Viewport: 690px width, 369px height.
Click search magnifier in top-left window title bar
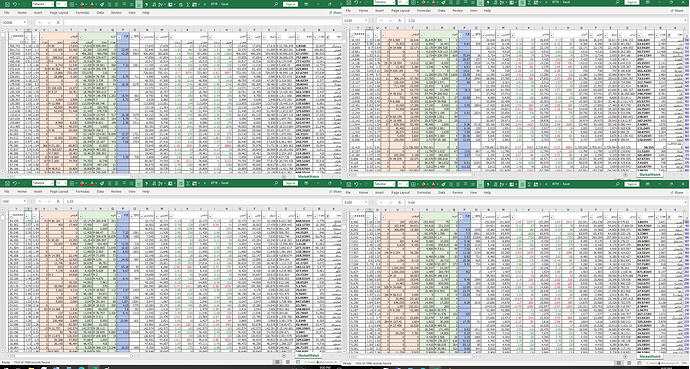[x=275, y=4]
